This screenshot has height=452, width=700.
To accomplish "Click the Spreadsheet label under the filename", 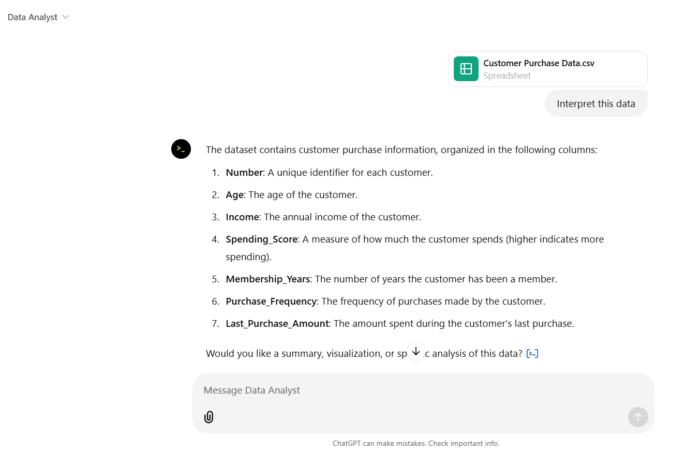I will [x=505, y=75].
